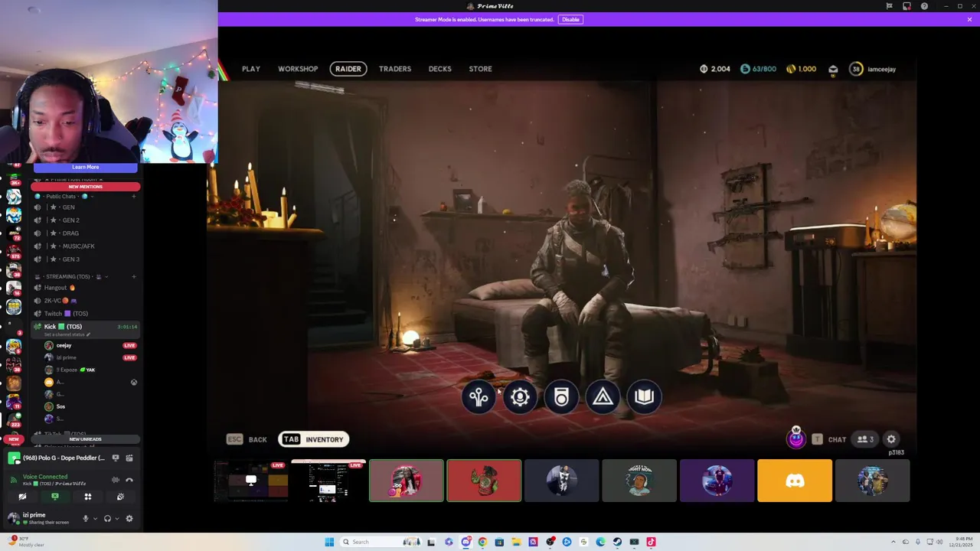The height and width of the screenshot is (551, 980).
Task: Click the 63/800 cred currency icon
Action: (745, 69)
